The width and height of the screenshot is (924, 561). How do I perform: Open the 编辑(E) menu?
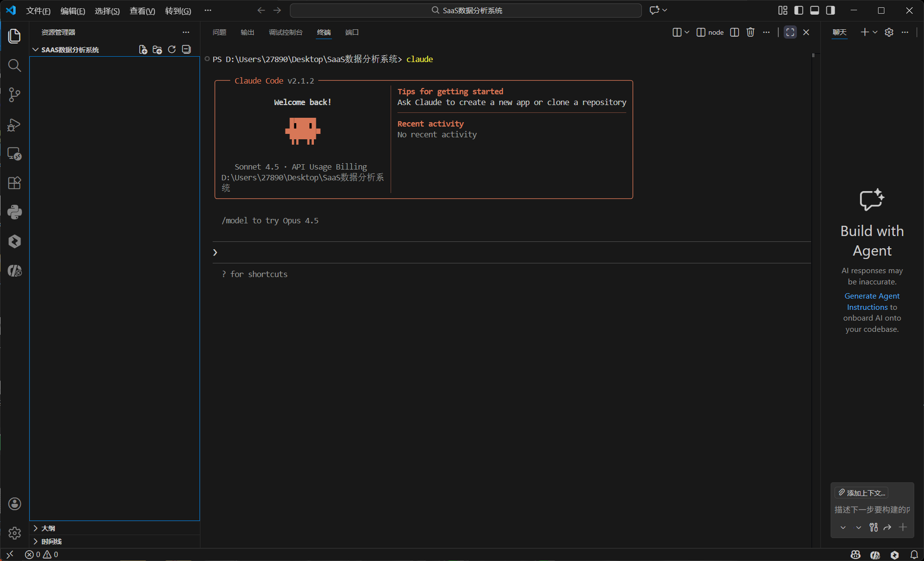[x=72, y=11]
